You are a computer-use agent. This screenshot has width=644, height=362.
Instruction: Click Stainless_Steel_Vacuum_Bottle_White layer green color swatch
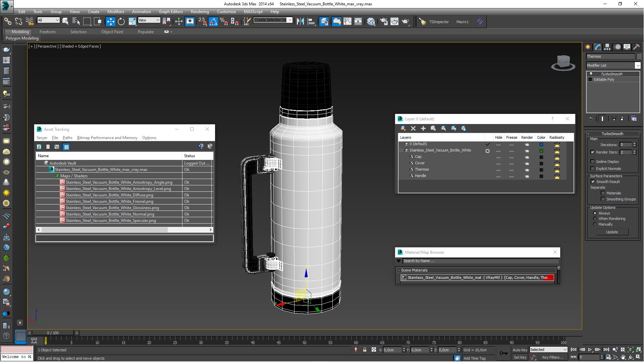[x=541, y=151]
